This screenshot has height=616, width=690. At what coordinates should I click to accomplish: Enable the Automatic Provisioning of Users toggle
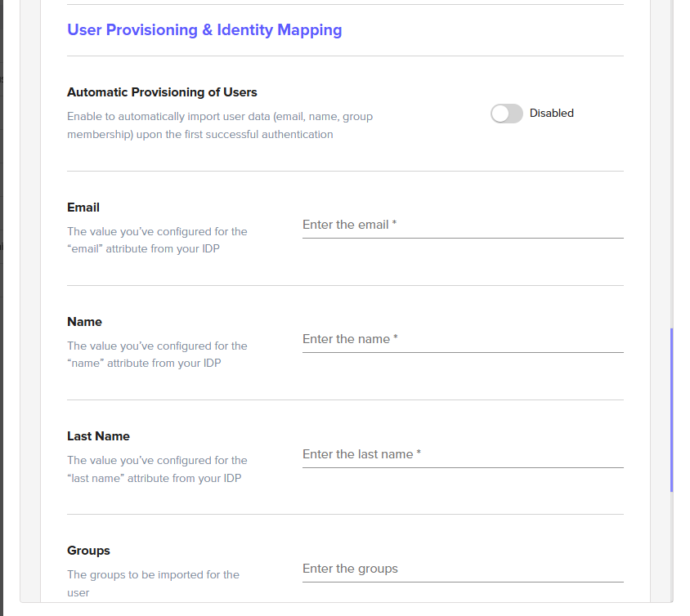[506, 114]
